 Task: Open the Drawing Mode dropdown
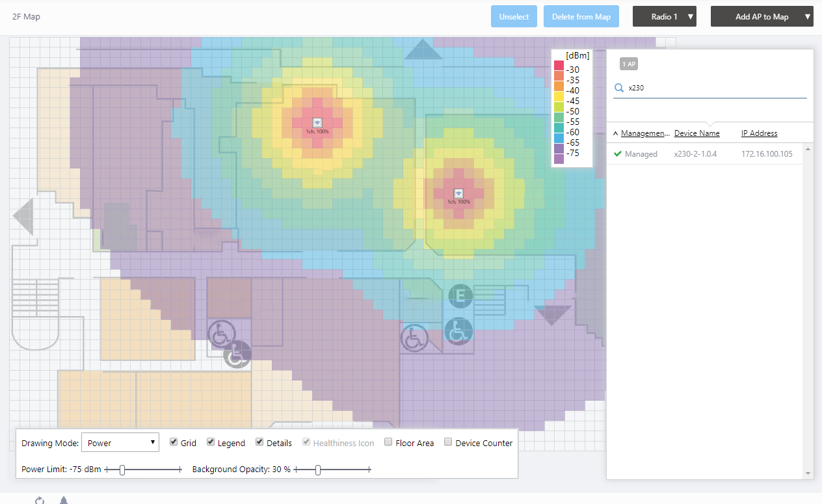[x=120, y=443]
